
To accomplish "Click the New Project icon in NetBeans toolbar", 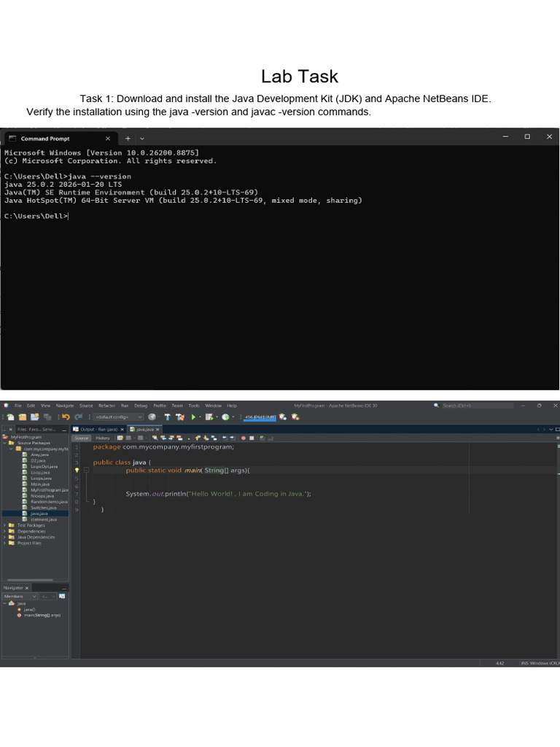I will (x=23, y=417).
